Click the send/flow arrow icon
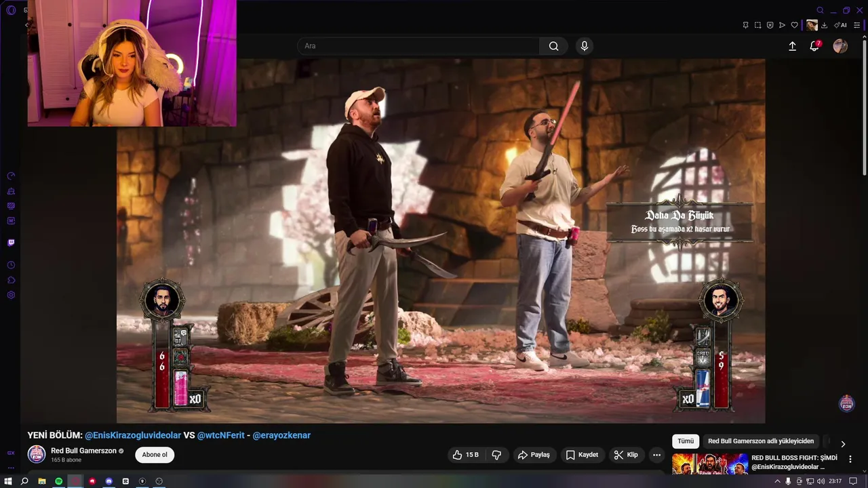This screenshot has width=868, height=488. (x=782, y=25)
